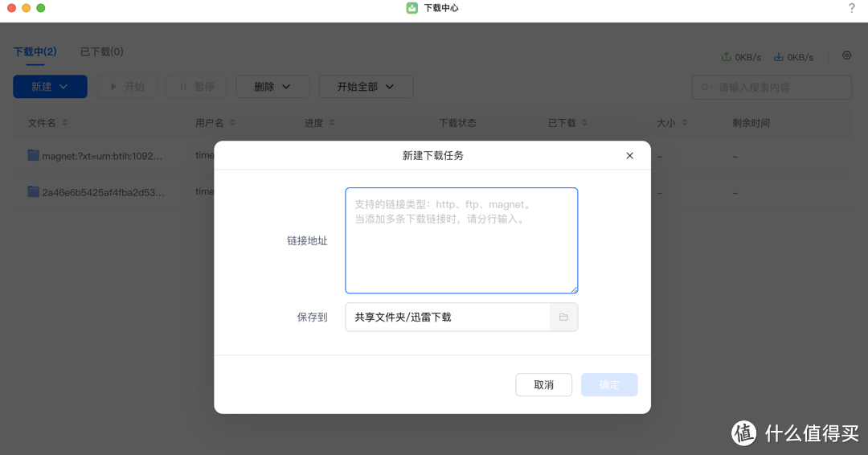Click the search box 请输入搜索内容
Viewport: 868px width, 455px height.
(771, 88)
